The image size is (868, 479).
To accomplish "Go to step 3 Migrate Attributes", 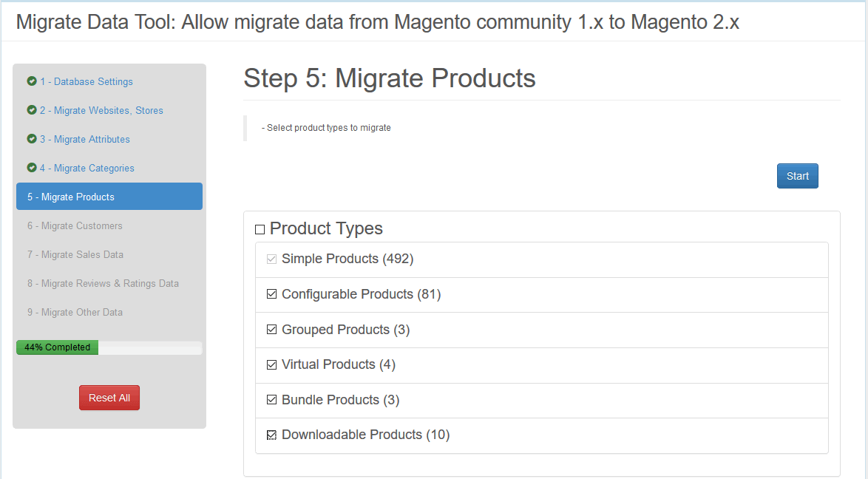I will point(85,139).
